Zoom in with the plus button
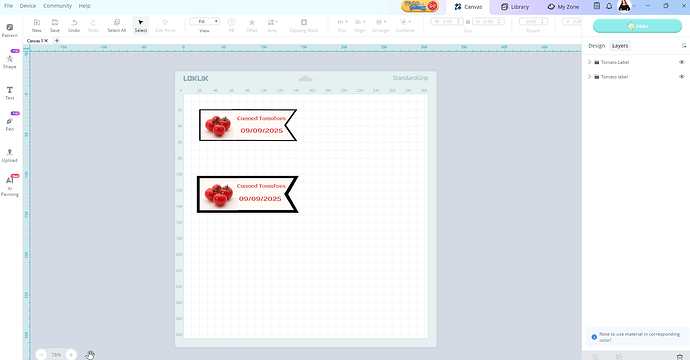Image resolution: width=690 pixels, height=360 pixels. pos(71,354)
